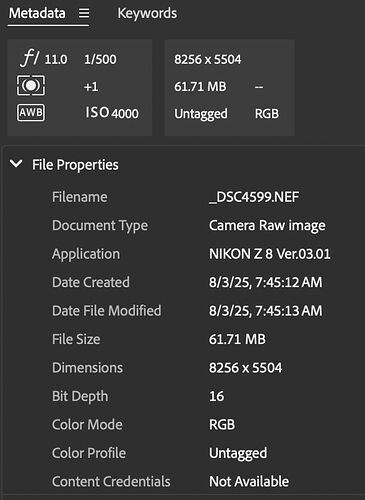
Task: Select the Bit Depth value 16
Action: (x=216, y=396)
